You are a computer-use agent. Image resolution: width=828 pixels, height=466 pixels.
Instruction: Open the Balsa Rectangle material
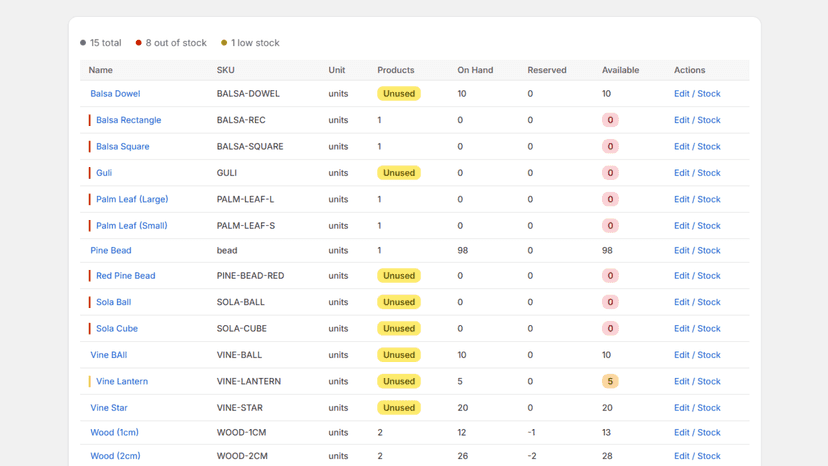[x=128, y=120]
